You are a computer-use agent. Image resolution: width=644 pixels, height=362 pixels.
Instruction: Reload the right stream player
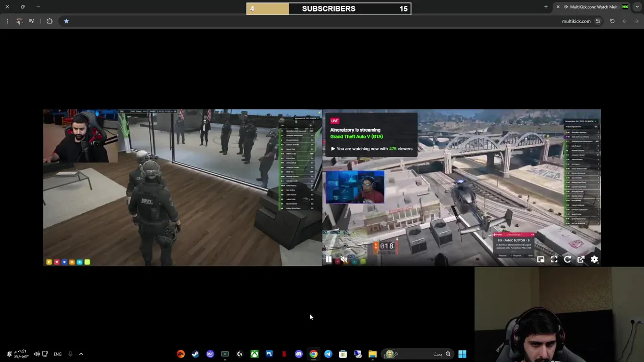point(568,259)
